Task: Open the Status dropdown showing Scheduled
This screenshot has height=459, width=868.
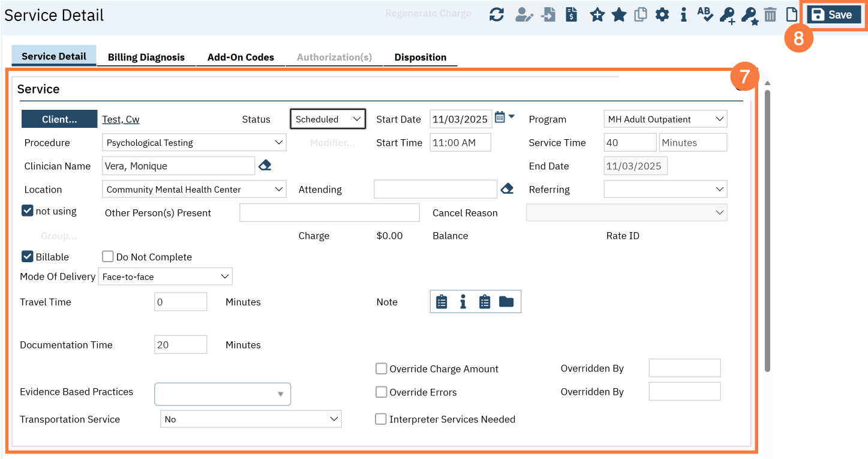Action: coord(328,119)
